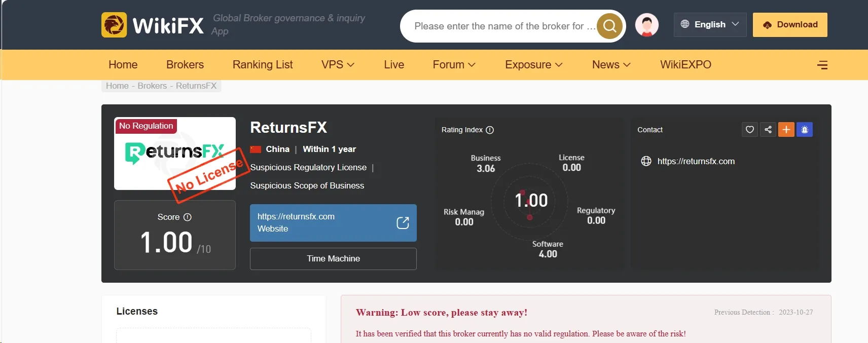Open the user avatar profile

pos(647,25)
